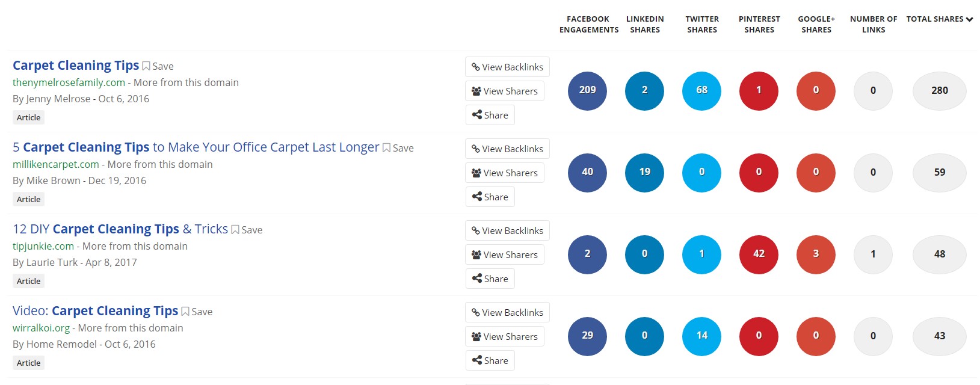Click the 42 Pinterest shares red circle
980x385 pixels.
click(x=759, y=254)
